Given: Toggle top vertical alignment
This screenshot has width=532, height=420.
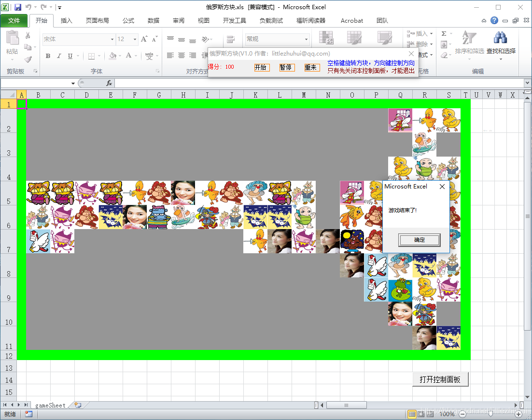Looking at the screenshot, I should (x=170, y=39).
